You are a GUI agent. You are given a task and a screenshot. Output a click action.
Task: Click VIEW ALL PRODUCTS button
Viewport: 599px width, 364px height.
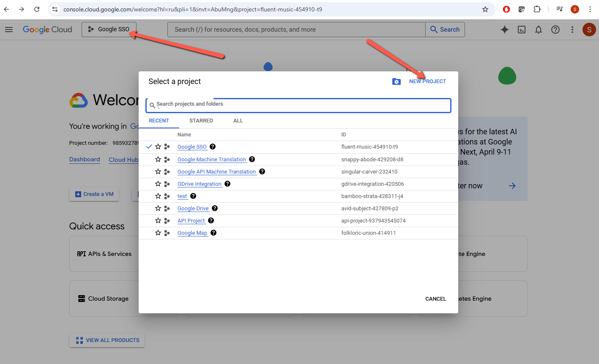coord(107,340)
